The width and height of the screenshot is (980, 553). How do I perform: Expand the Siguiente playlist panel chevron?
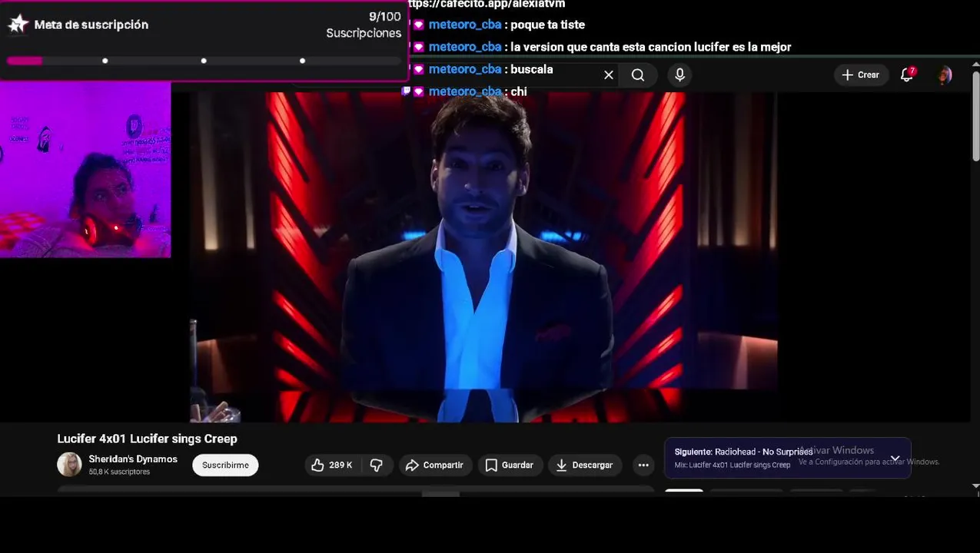pos(895,458)
